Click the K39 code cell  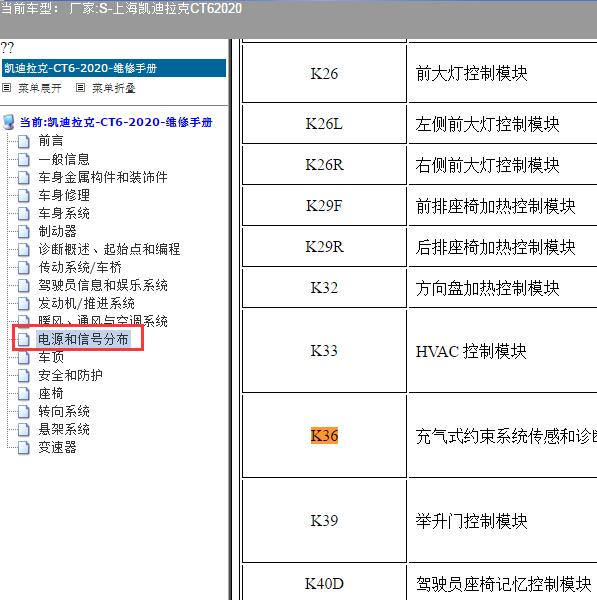324,521
